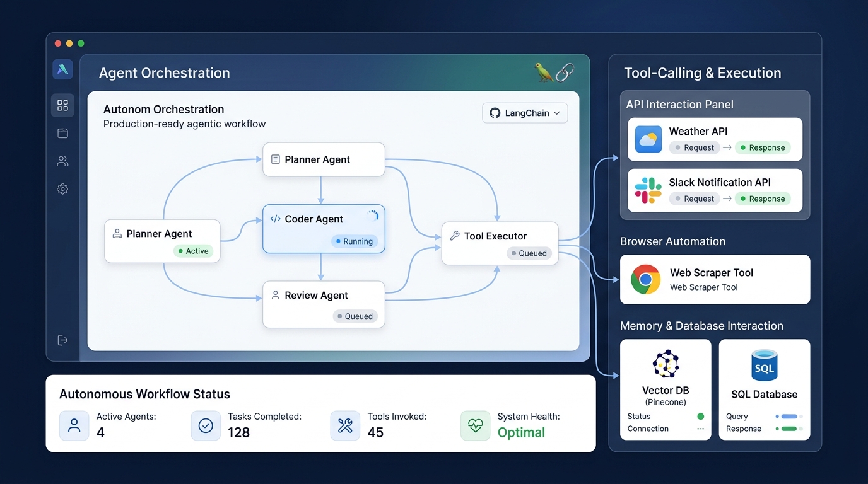Click the Response pill under Slack Notification API
Viewport: 868px width, 484px height.
coord(762,199)
